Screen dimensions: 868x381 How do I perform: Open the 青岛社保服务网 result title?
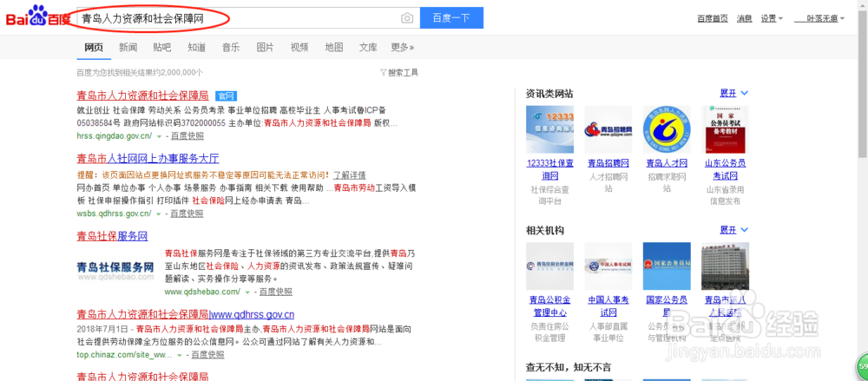pyautogui.click(x=112, y=236)
